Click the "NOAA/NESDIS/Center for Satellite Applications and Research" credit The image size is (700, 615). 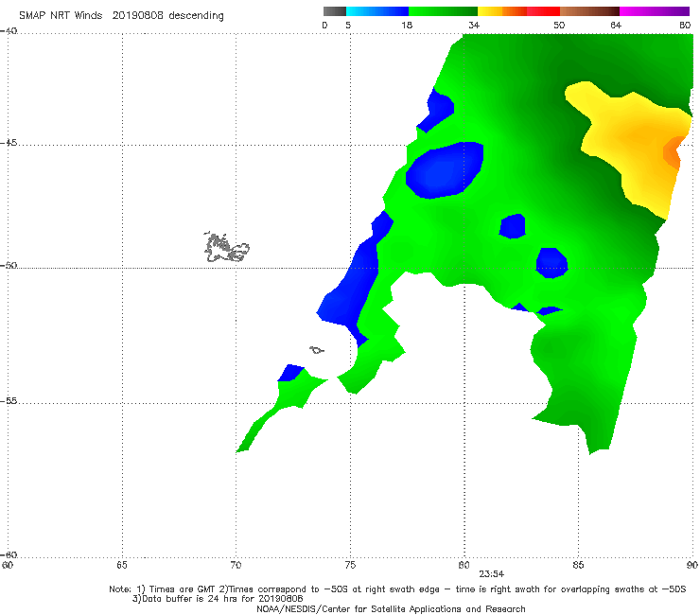[391, 608]
